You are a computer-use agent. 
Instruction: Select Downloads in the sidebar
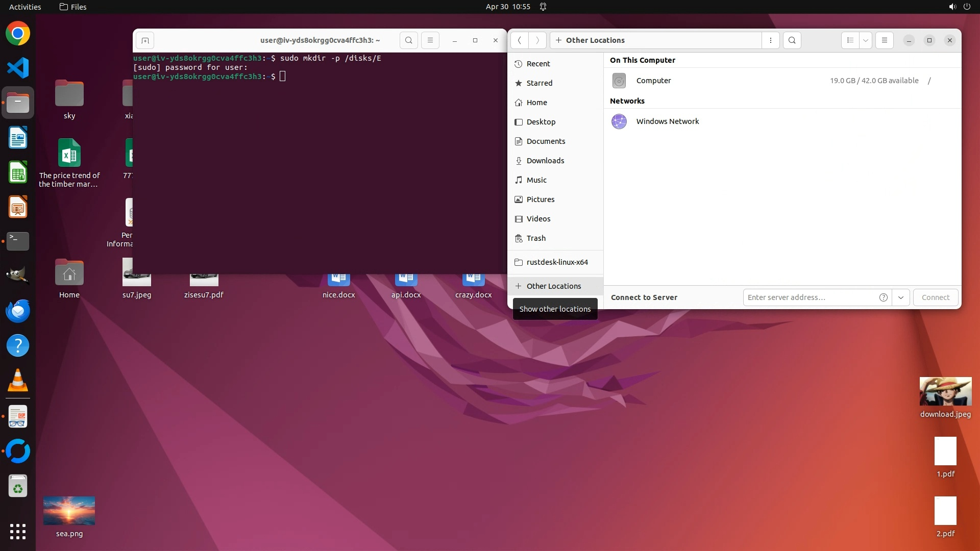coord(545,161)
